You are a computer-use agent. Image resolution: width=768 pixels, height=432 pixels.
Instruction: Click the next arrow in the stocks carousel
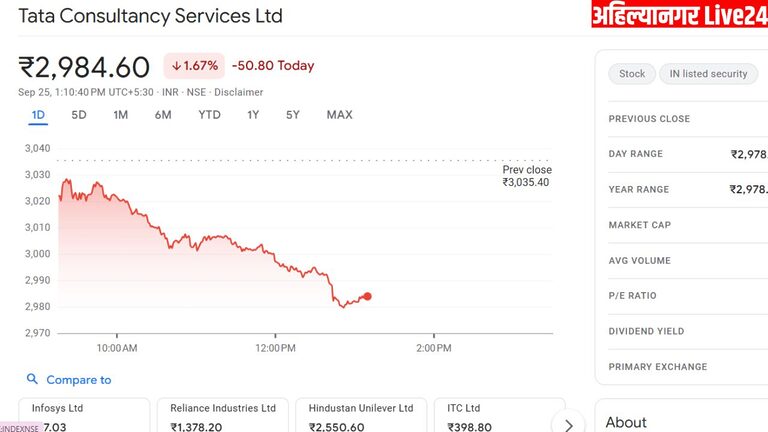tap(568, 424)
